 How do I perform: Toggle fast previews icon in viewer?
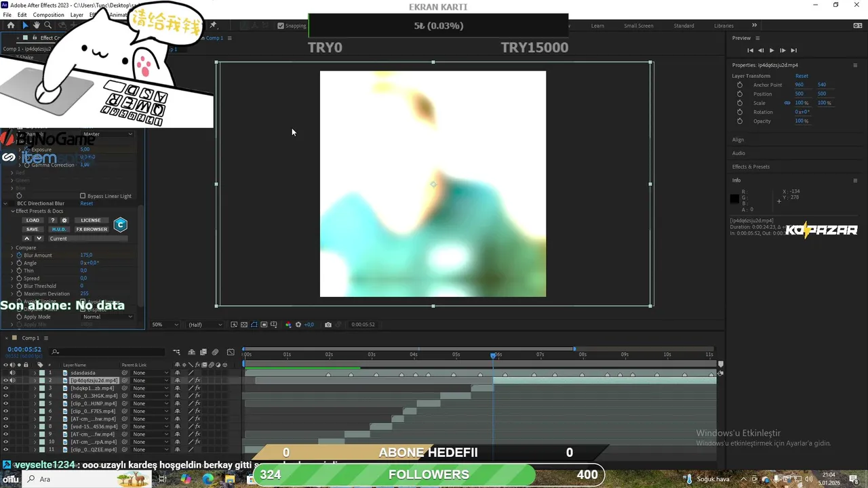pos(234,325)
